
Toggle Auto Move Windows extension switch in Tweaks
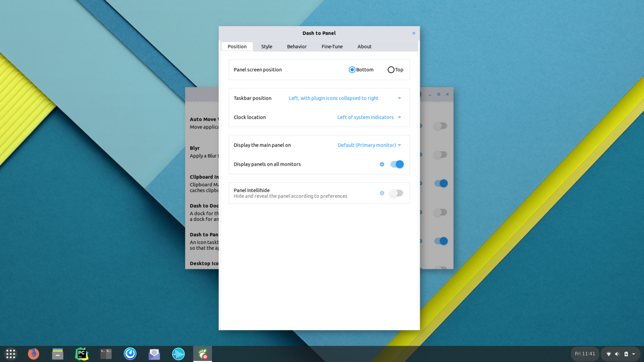440,126
